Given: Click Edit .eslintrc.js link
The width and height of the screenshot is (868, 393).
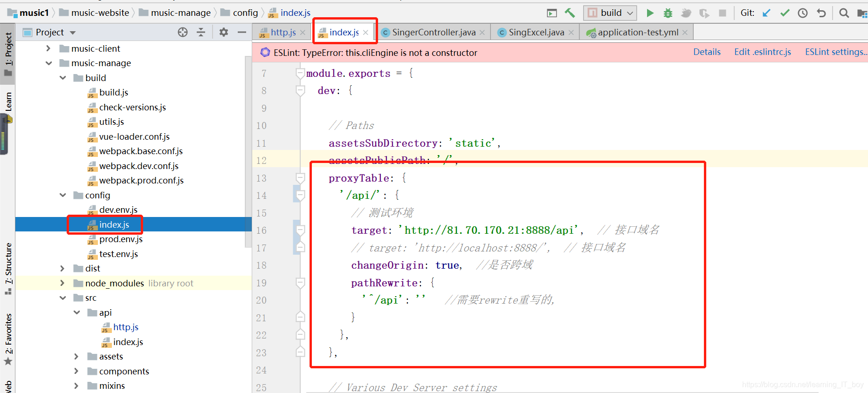Looking at the screenshot, I should [763, 52].
